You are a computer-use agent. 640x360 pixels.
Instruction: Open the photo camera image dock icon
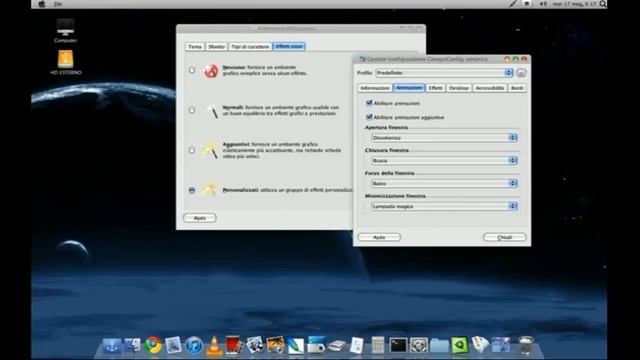[x=276, y=345]
